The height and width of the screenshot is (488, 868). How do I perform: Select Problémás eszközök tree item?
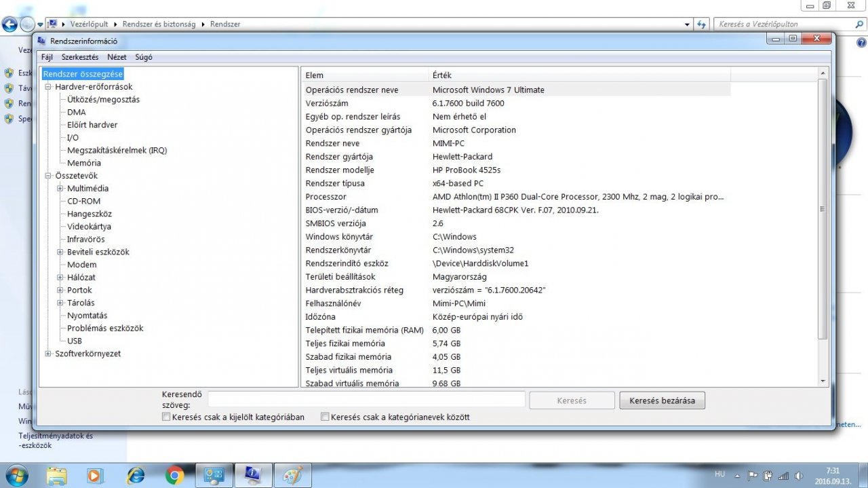tap(105, 328)
